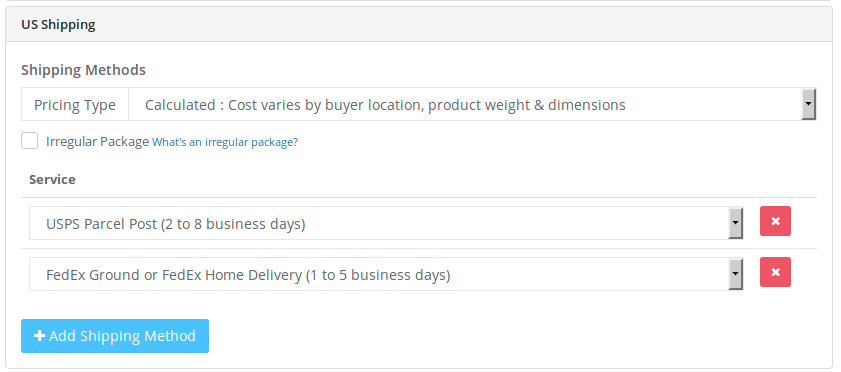Click the US Shipping panel header
The width and height of the screenshot is (841, 372).
click(419, 25)
